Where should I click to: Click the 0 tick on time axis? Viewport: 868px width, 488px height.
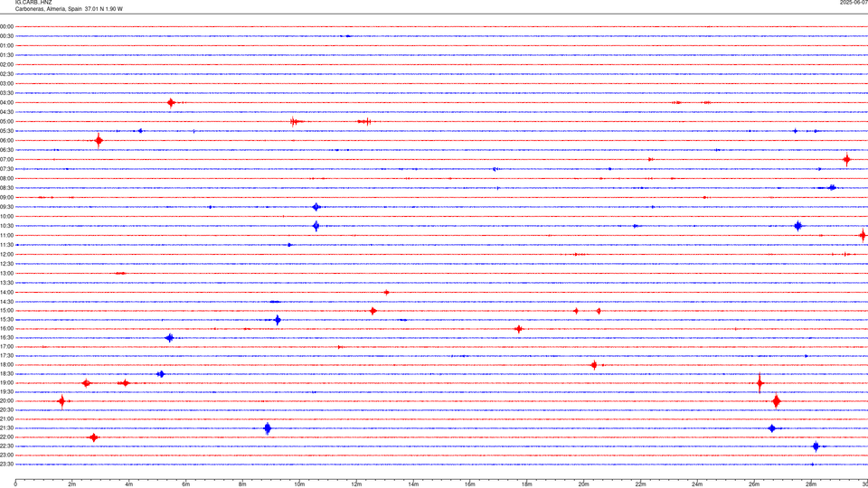click(15, 484)
